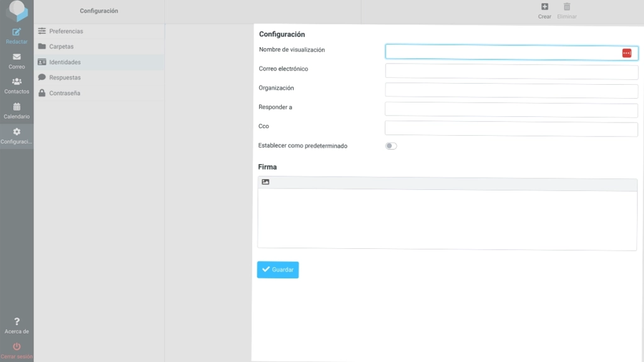The image size is (644, 362).
Task: Open the Redactar compose icon
Action: coord(16,32)
